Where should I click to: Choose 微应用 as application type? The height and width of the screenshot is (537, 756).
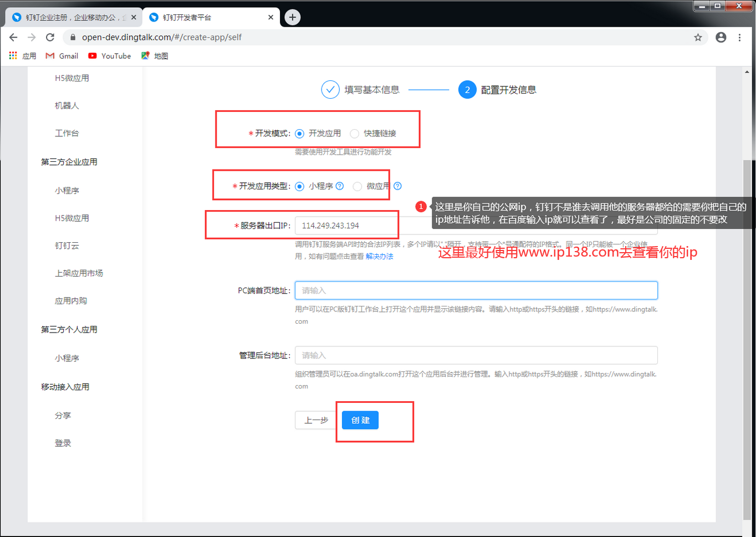(357, 186)
